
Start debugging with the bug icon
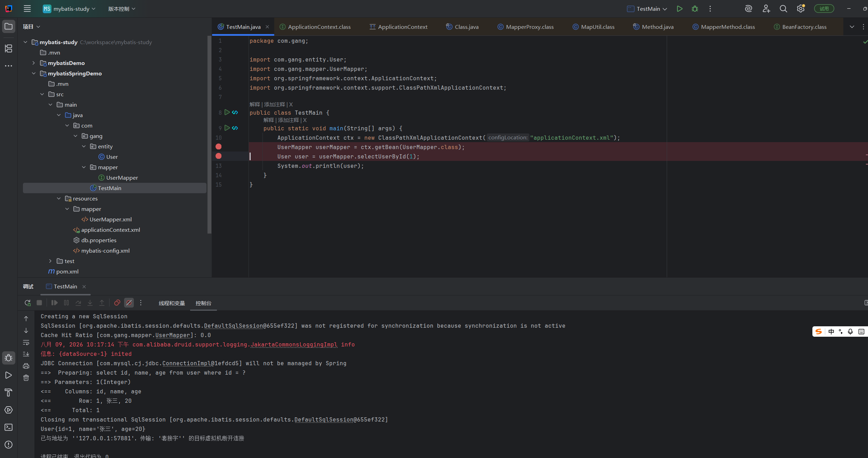pyautogui.click(x=695, y=9)
